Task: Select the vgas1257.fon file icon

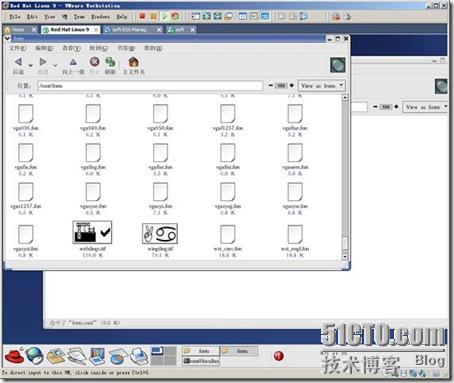Action: click(26, 192)
